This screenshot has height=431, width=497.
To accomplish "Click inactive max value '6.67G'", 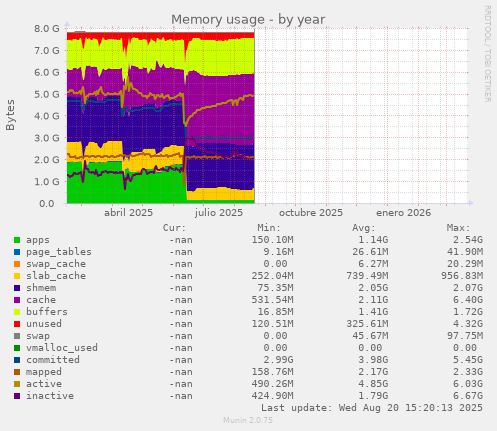I will [x=468, y=396].
